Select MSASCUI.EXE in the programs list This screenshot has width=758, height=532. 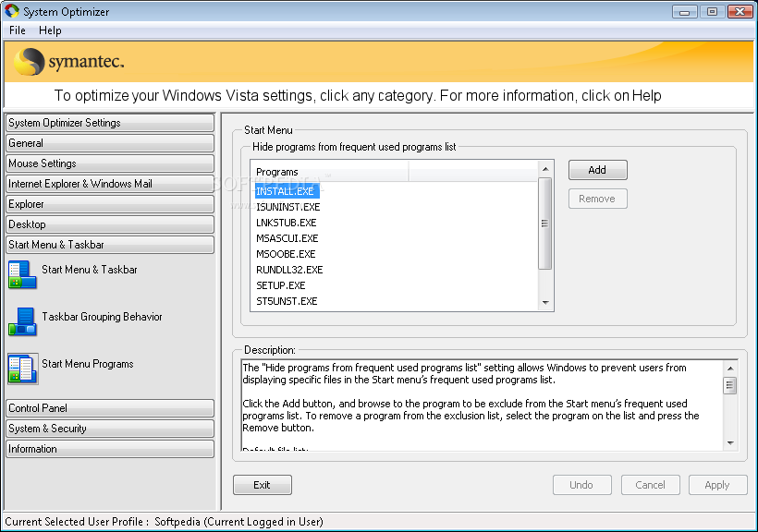(287, 238)
